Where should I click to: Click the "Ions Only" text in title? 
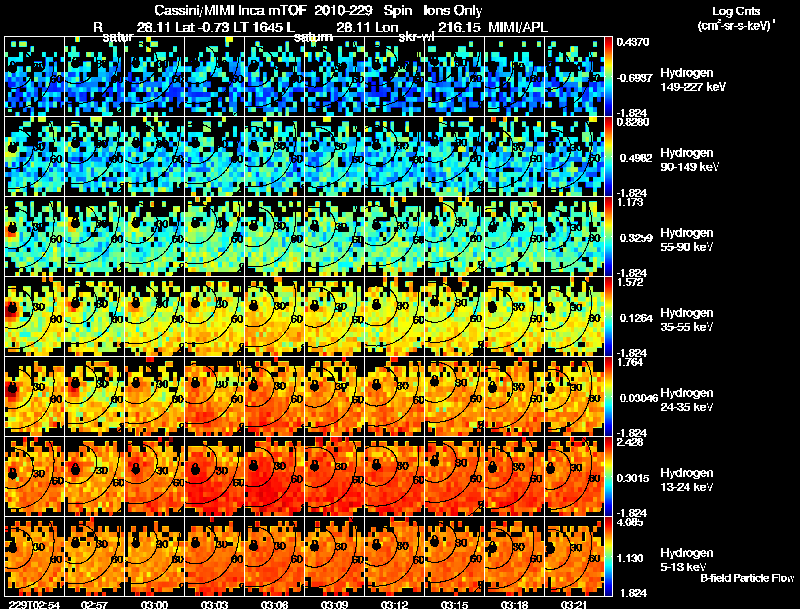click(x=452, y=10)
